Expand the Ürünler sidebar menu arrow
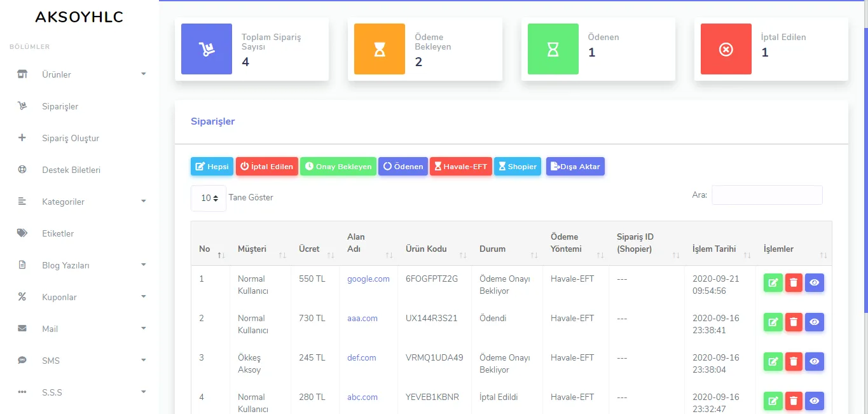Screen dimensions: 868x414 pos(144,74)
